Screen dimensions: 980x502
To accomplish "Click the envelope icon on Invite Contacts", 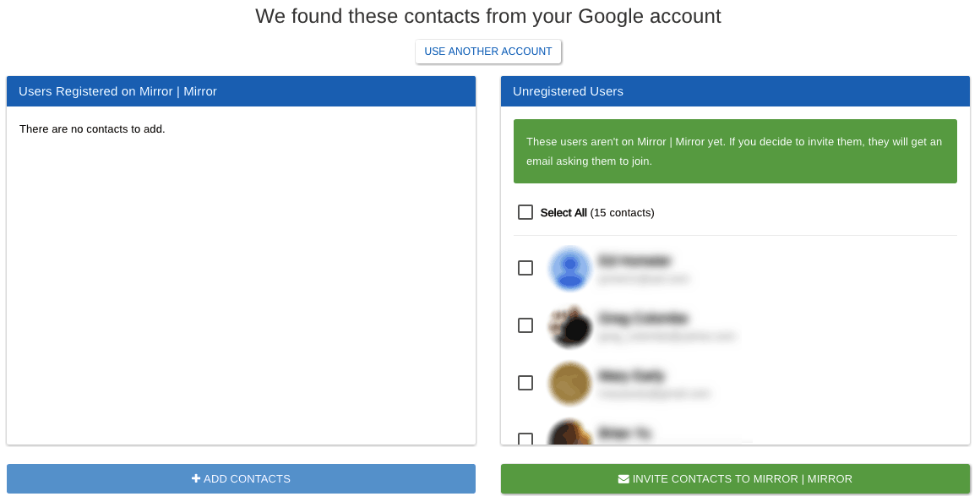I will [623, 479].
